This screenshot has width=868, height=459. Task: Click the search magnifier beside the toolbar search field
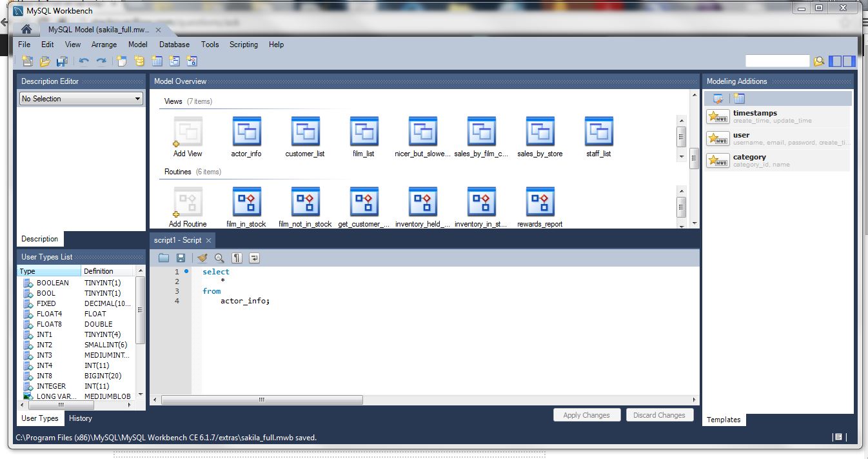pos(819,61)
